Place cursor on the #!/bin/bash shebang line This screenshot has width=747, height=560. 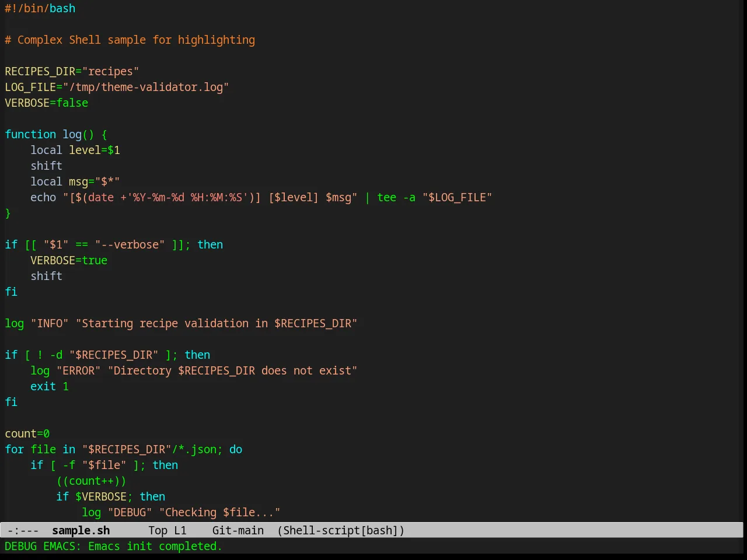(x=40, y=8)
